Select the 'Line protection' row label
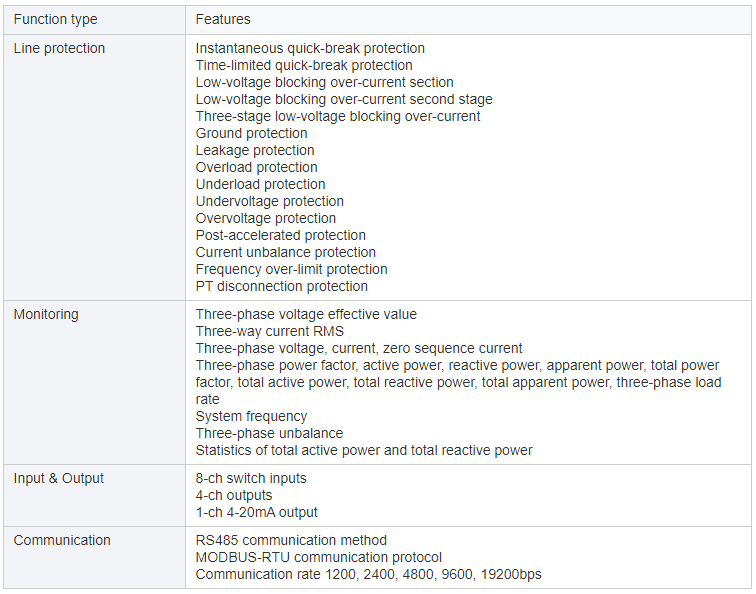Image resolution: width=756 pixels, height=594 pixels. click(x=59, y=48)
